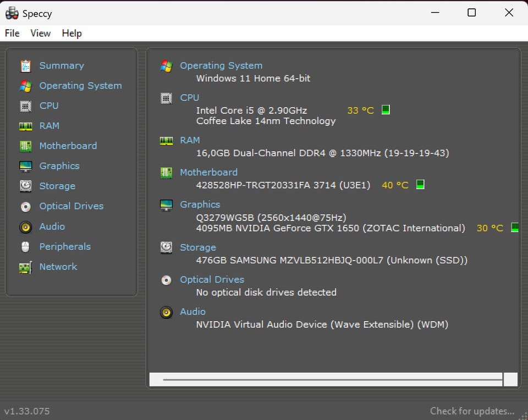Screen dimensions: 528x420
Task: Open the Help menu
Action: click(71, 34)
